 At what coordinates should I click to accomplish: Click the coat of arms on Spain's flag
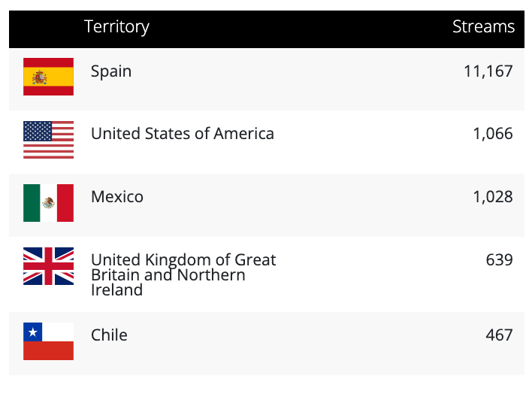pos(40,77)
